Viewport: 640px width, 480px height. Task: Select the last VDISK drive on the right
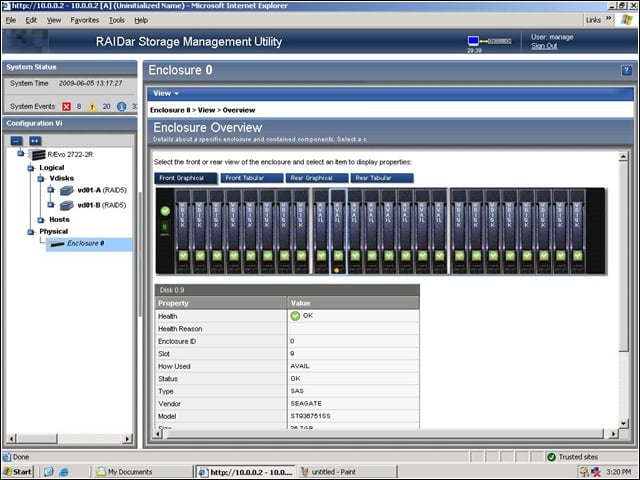(577, 231)
